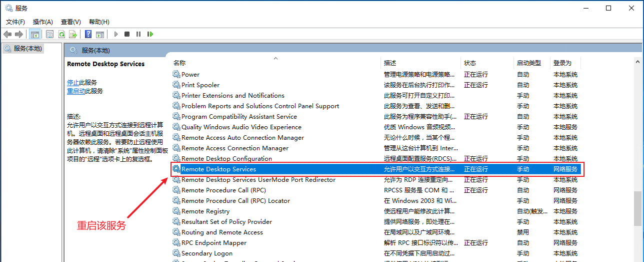
Task: Toggle show/hide console tree button
Action: coord(35,34)
